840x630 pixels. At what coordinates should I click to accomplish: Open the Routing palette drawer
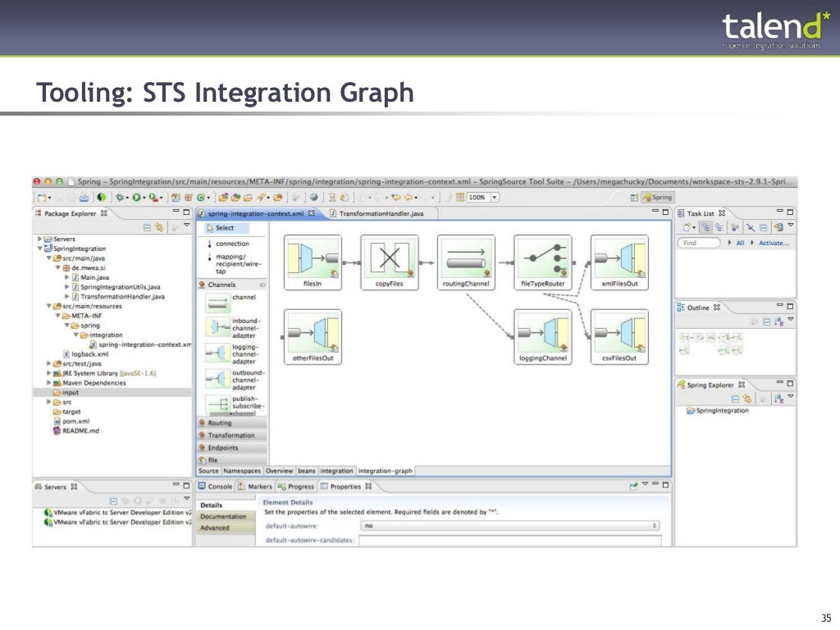click(x=232, y=422)
